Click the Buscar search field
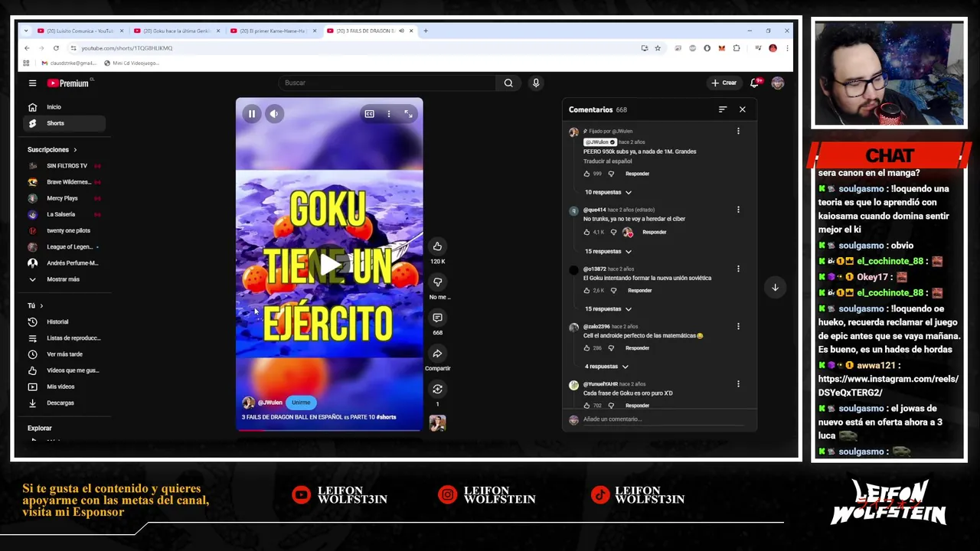Screen dimensions: 980x551 coord(388,83)
